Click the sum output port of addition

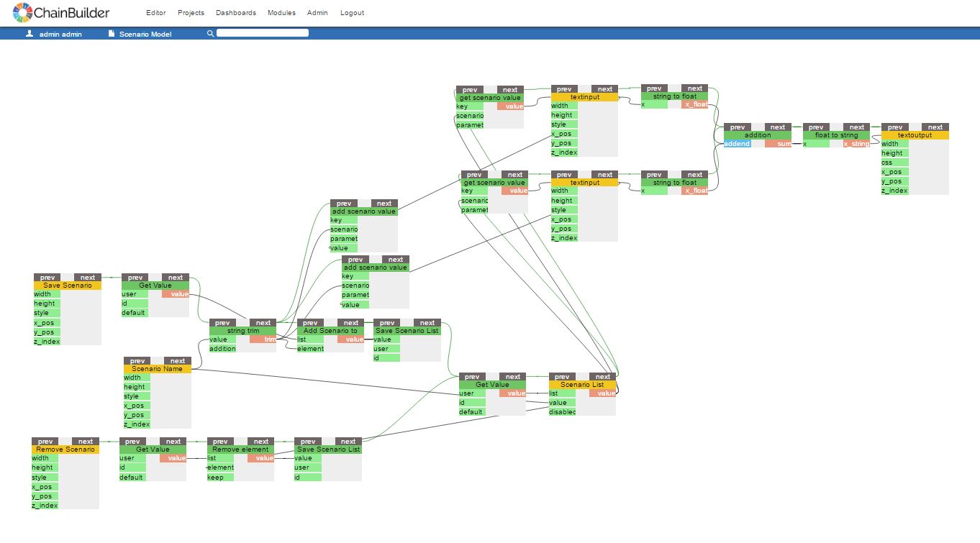(778, 144)
